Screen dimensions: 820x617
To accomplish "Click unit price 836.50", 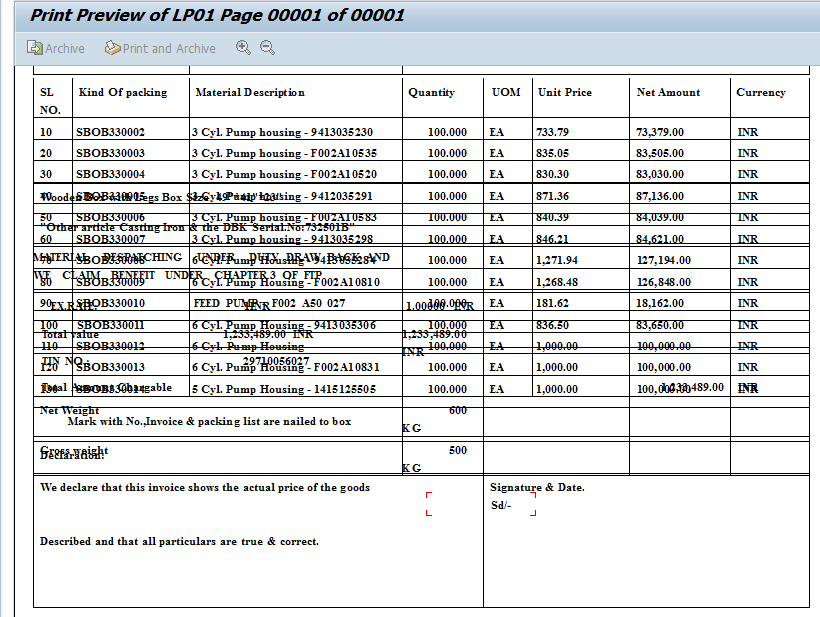I will point(552,325).
